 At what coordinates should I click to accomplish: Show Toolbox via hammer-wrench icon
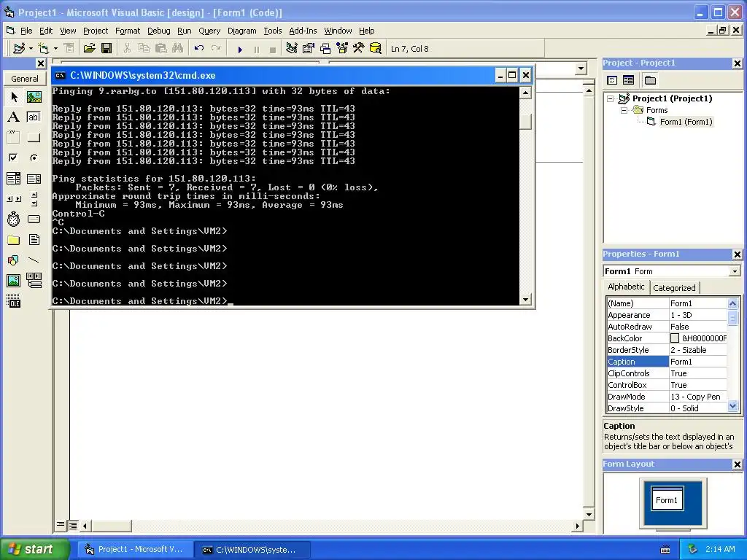click(x=359, y=49)
